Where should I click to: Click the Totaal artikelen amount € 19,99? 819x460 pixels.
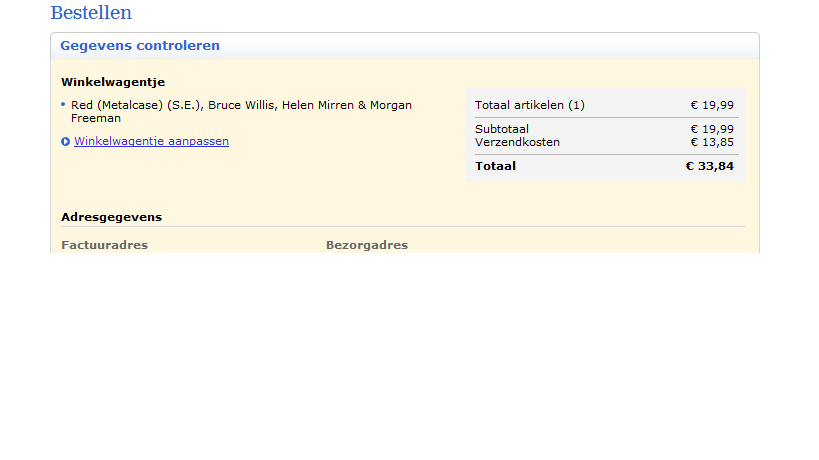712,105
